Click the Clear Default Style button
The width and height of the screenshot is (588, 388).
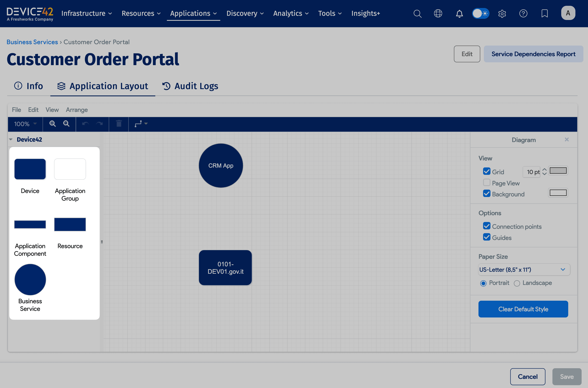point(523,309)
